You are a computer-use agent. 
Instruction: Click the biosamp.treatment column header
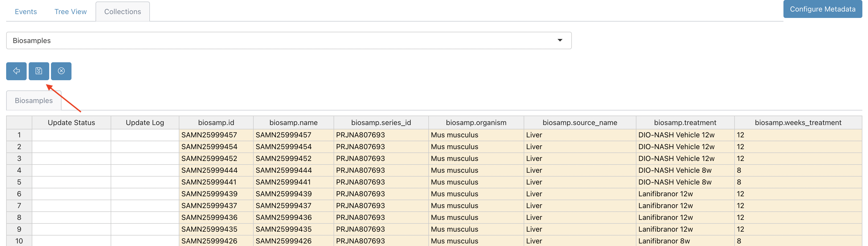coord(685,123)
